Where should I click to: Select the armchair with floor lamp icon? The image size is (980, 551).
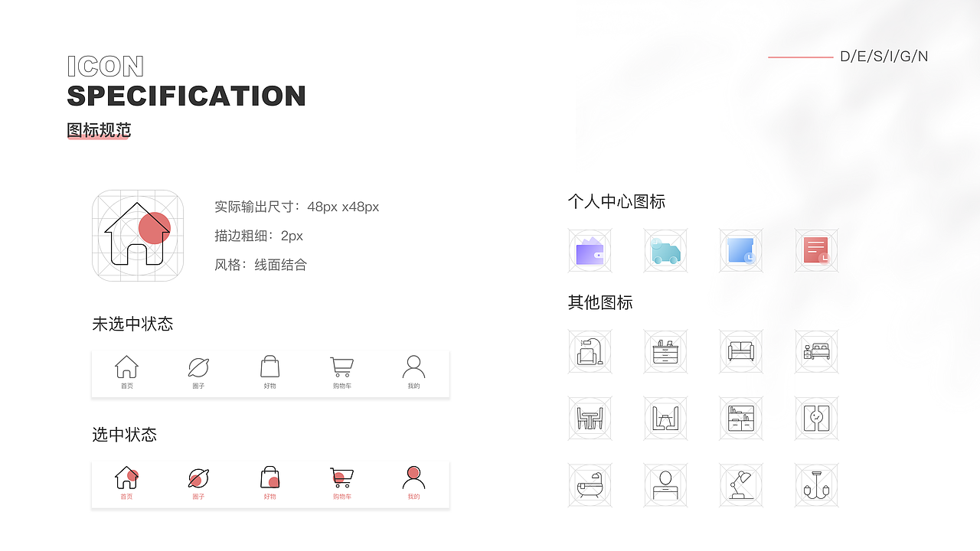coord(590,351)
